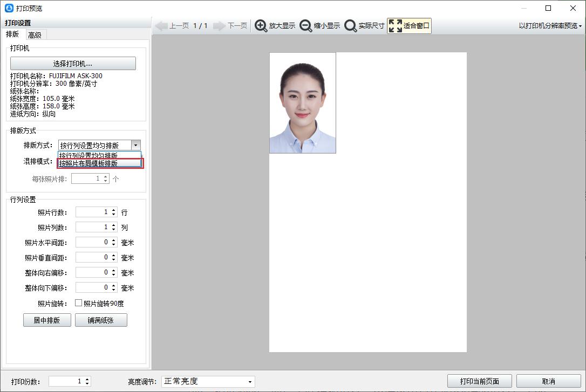Click the 选择打印机 button

click(73, 64)
